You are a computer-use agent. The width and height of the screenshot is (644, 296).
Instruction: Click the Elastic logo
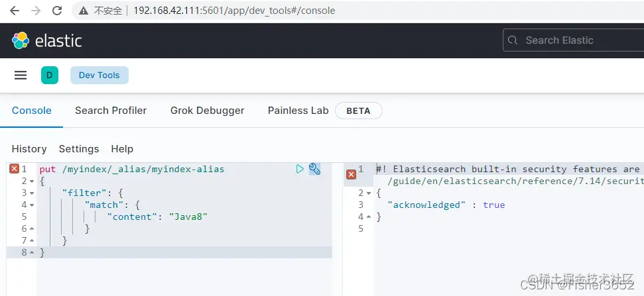[47, 40]
